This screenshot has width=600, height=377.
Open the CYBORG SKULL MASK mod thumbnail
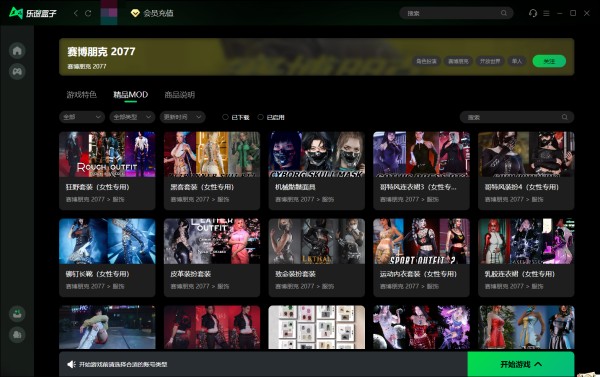pyautogui.click(x=316, y=155)
